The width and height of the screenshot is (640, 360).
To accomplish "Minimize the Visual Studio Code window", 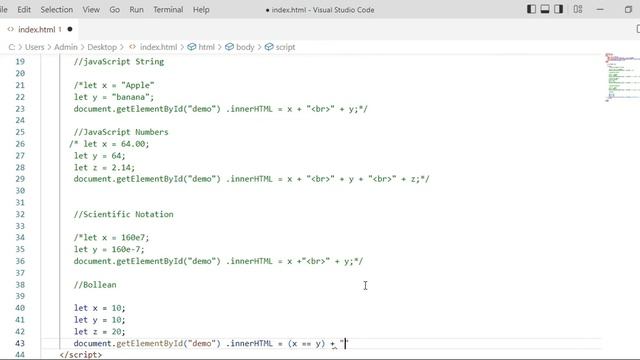I will [600, 9].
